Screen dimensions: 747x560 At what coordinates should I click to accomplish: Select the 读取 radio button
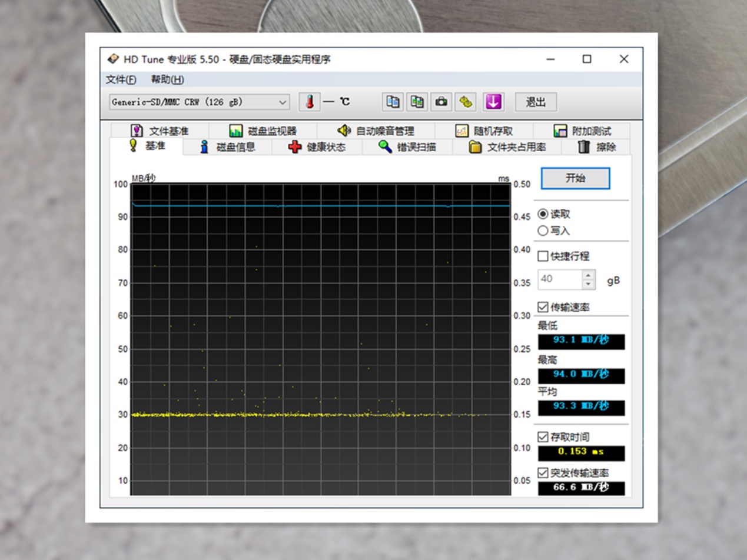(543, 214)
